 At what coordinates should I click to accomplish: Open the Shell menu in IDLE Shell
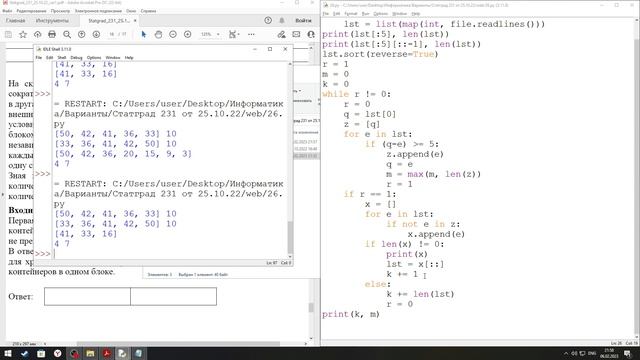[62, 58]
